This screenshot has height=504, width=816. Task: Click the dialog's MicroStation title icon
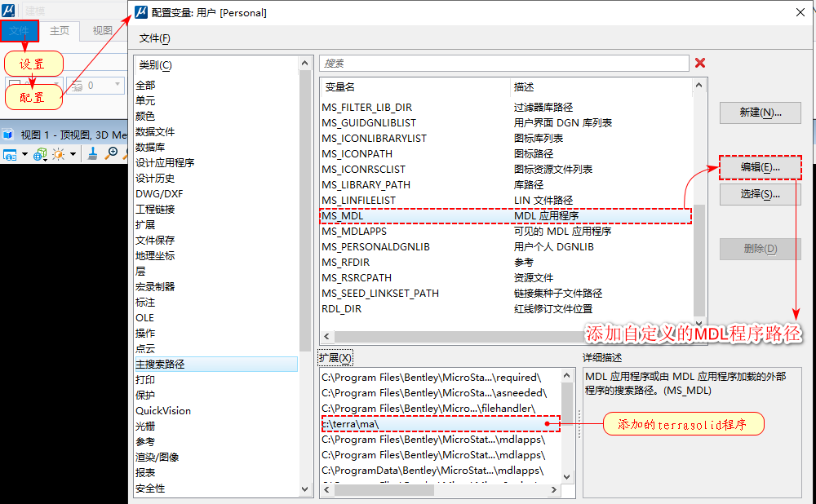point(141,12)
